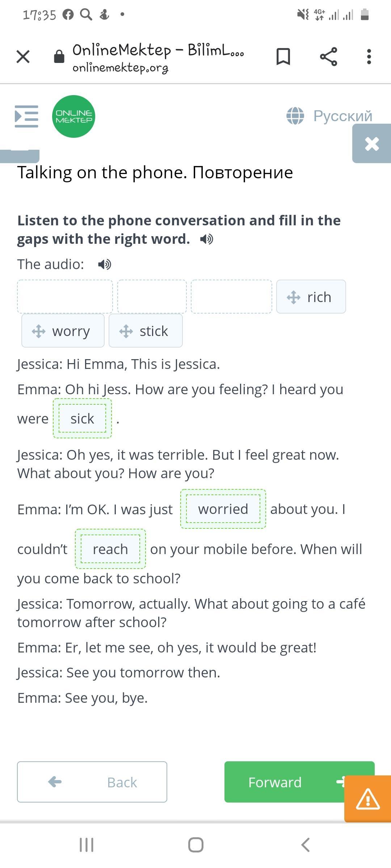The image size is (391, 868).
Task: Select the 'stick' word chip
Action: pos(146,331)
